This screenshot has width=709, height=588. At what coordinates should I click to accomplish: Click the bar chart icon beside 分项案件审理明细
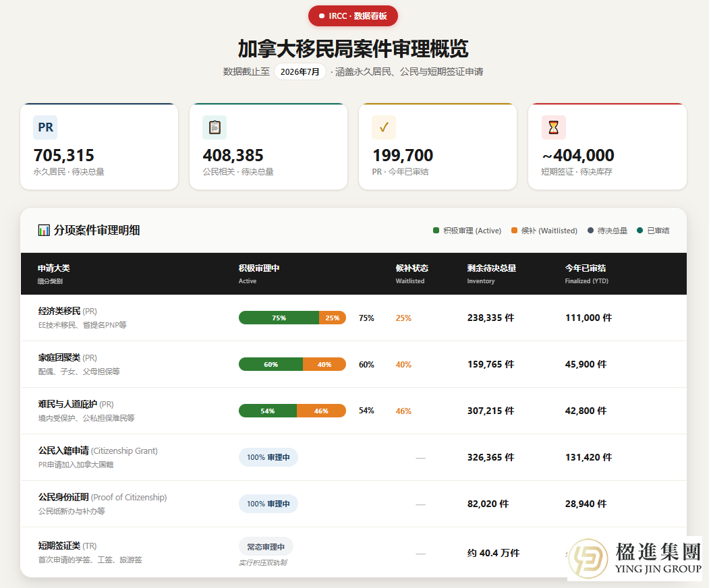click(x=44, y=230)
